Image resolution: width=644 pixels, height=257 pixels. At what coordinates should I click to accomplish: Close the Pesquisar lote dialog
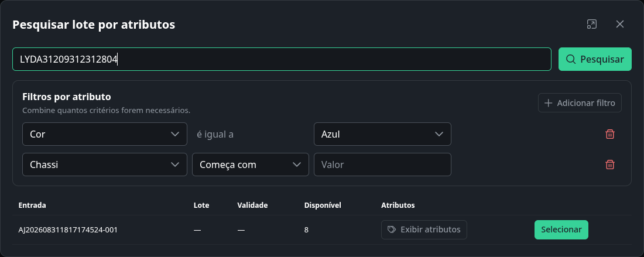pos(620,24)
